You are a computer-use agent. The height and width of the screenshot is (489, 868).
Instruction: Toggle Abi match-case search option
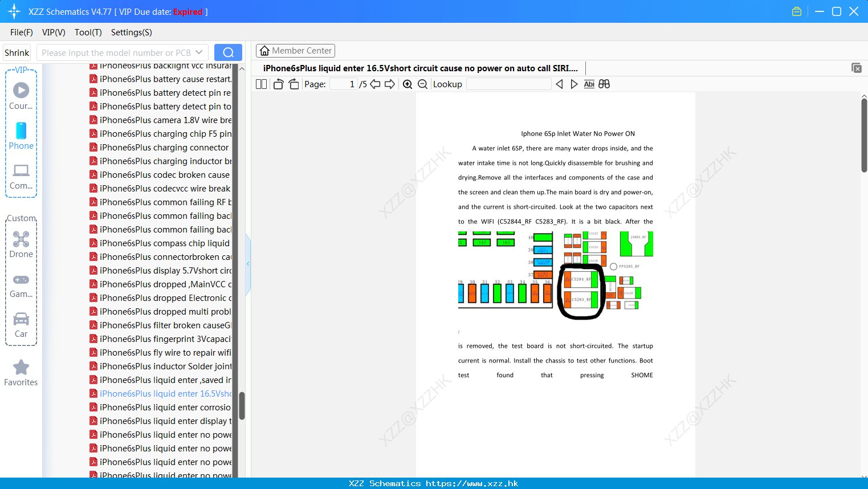(589, 84)
